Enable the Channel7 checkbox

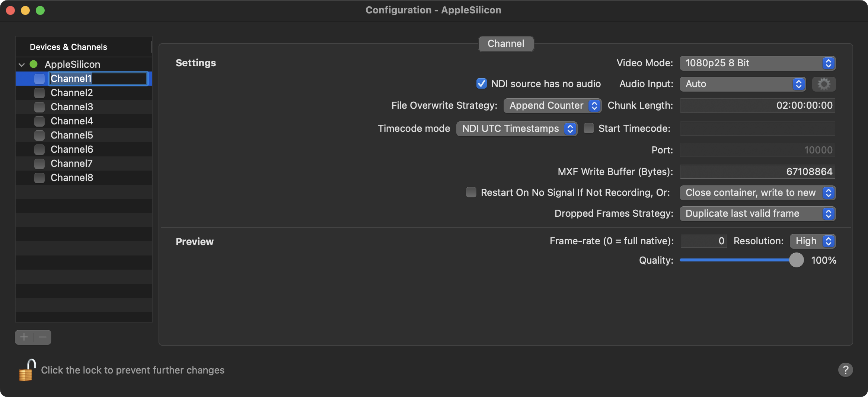(39, 163)
